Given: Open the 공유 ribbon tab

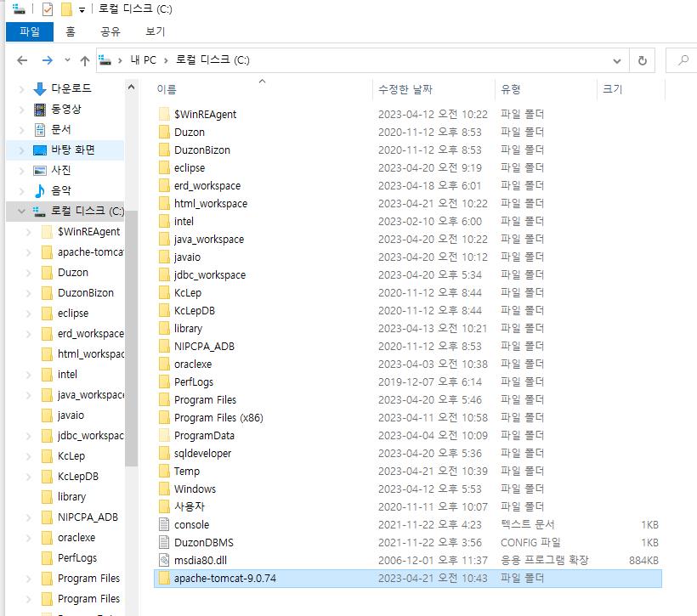Looking at the screenshot, I should coord(110,31).
